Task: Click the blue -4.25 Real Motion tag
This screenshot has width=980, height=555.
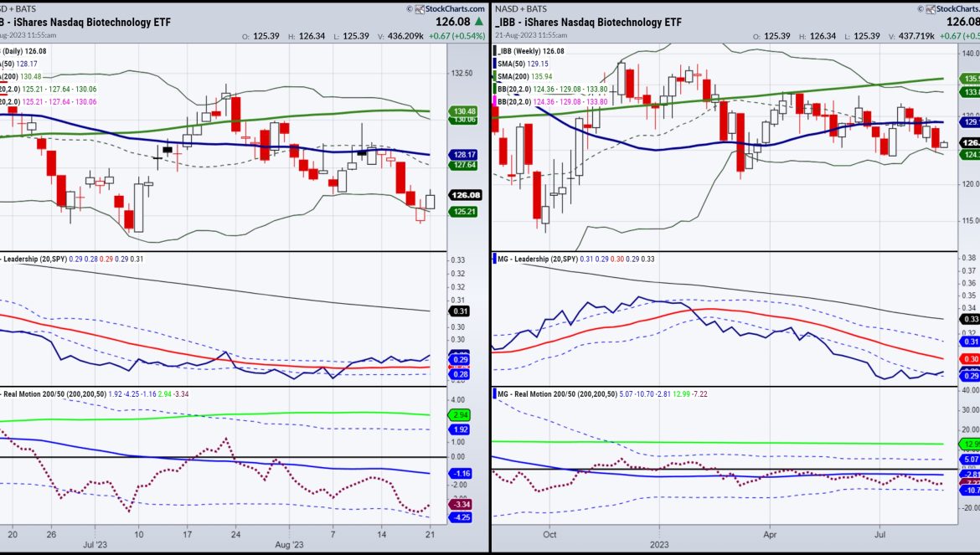Action: pyautogui.click(x=460, y=517)
